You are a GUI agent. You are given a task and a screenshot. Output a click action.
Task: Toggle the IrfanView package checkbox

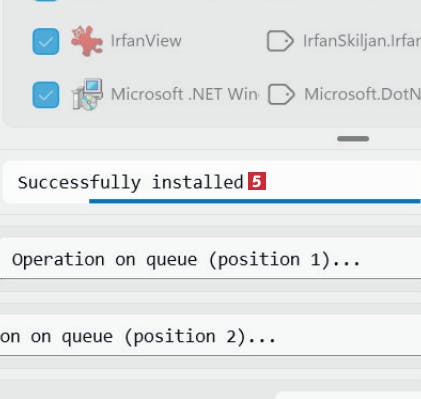(x=46, y=41)
